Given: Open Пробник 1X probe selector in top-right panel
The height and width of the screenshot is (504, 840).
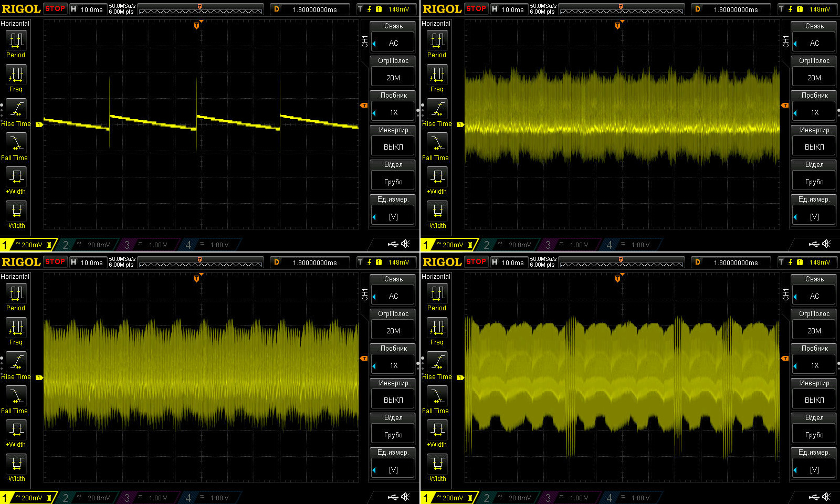Looking at the screenshot, I should click(814, 112).
